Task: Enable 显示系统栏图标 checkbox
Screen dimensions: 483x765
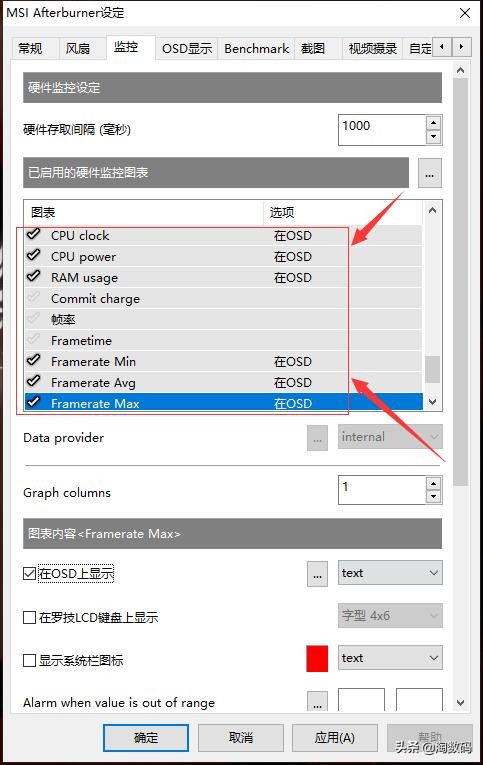Action: 29,661
